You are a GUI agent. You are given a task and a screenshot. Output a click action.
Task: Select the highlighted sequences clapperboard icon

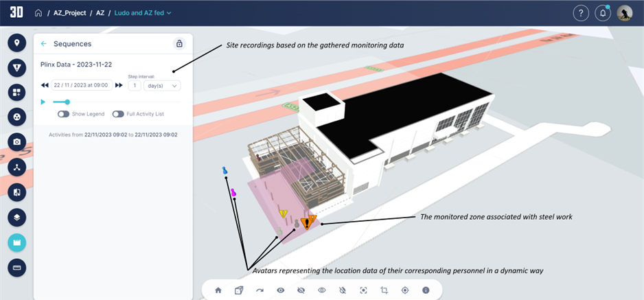tap(17, 242)
